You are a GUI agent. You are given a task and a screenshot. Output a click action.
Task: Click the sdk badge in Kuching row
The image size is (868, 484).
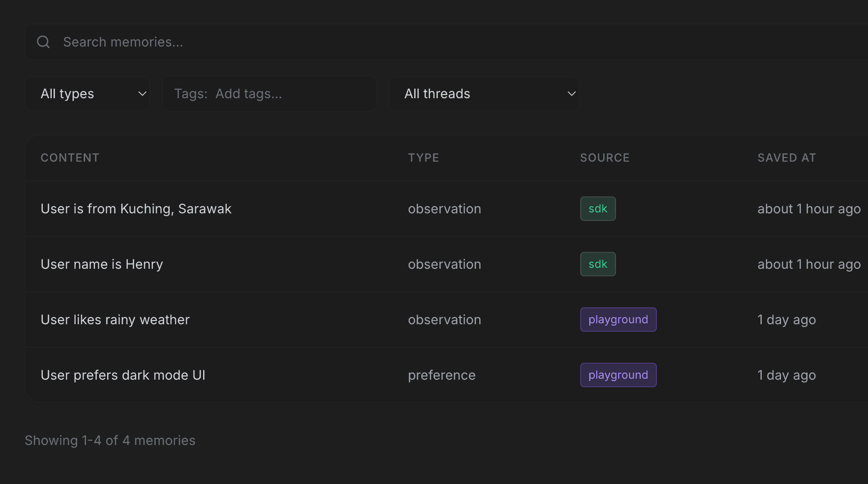pos(598,209)
